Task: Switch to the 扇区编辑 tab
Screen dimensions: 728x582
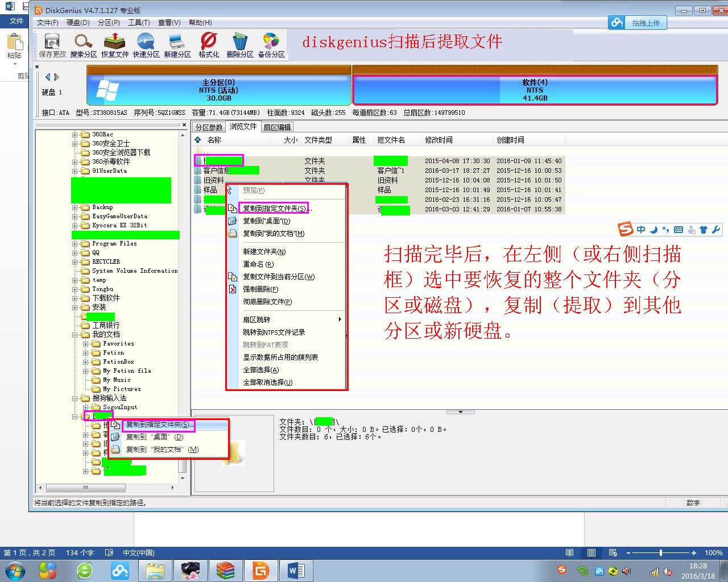Action: click(x=278, y=127)
